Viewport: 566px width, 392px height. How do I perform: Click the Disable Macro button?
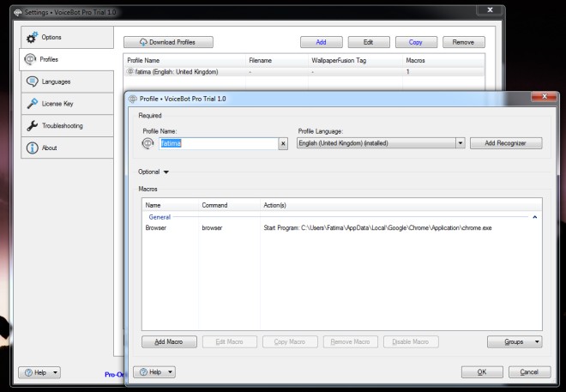[411, 341]
